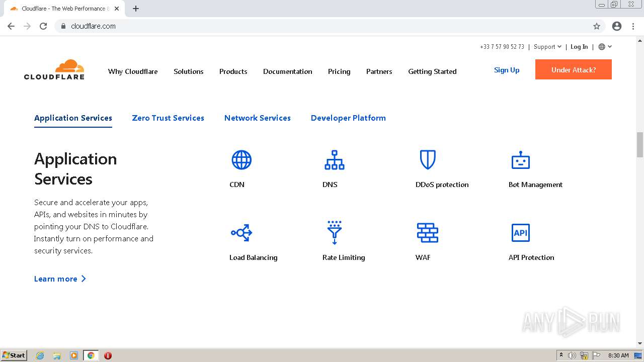Open the Bot Management text link
This screenshot has width=644, height=362.
click(x=535, y=185)
